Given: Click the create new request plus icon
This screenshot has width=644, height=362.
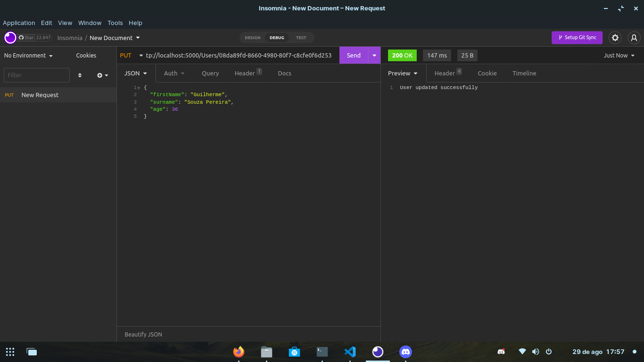Looking at the screenshot, I should (x=99, y=75).
